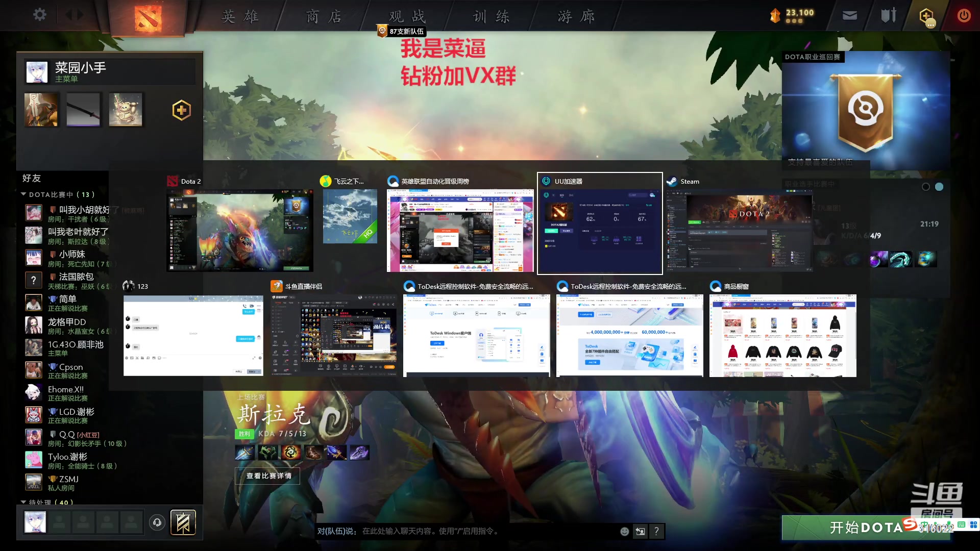Image resolution: width=980 pixels, height=551 pixels.
Task: Open the 商店 store tab
Action: [x=324, y=17]
